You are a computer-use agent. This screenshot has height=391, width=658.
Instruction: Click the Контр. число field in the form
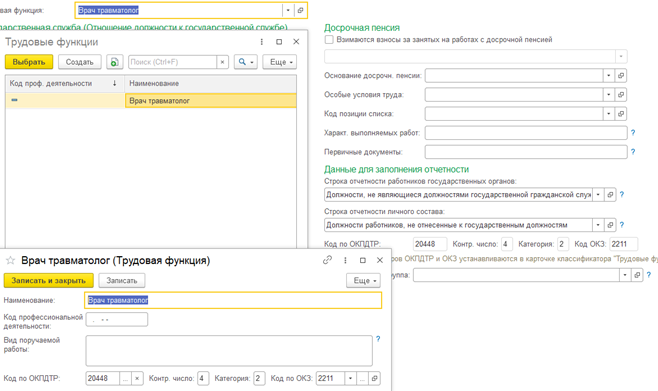point(203,378)
